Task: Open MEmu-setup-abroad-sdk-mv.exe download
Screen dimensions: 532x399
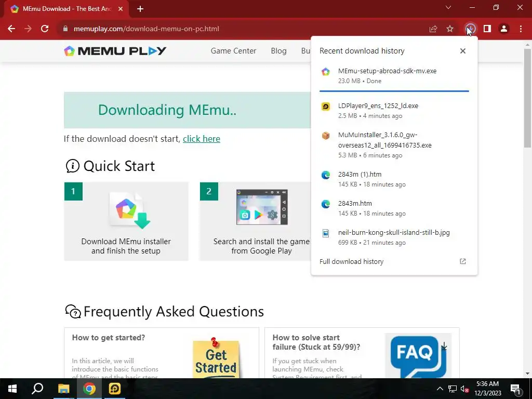Action: (x=394, y=76)
